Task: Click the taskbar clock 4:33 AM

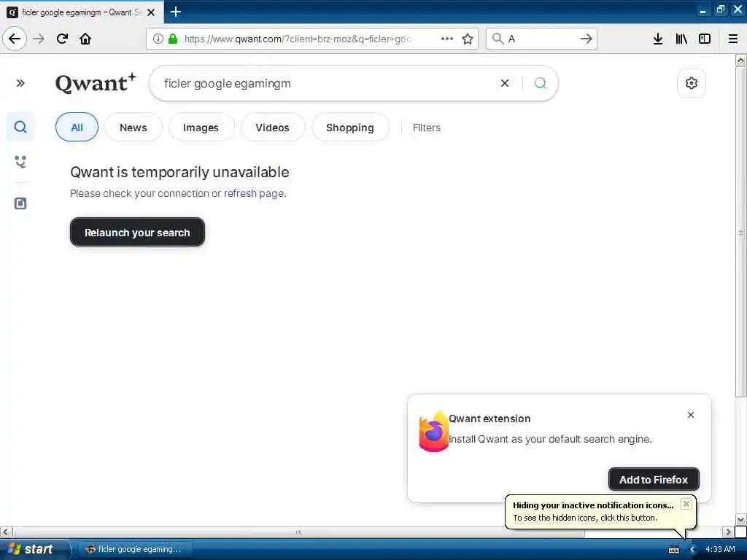Action: click(720, 550)
